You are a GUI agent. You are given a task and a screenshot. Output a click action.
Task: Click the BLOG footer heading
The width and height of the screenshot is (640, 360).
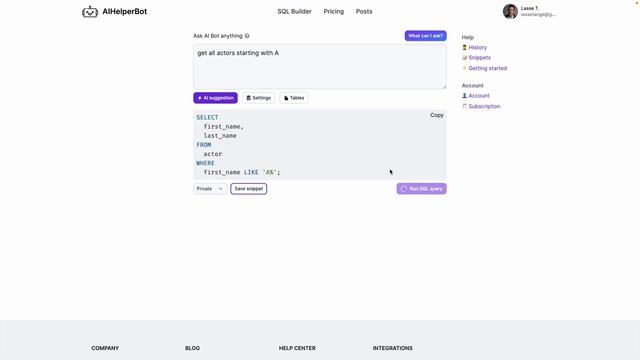click(192, 348)
